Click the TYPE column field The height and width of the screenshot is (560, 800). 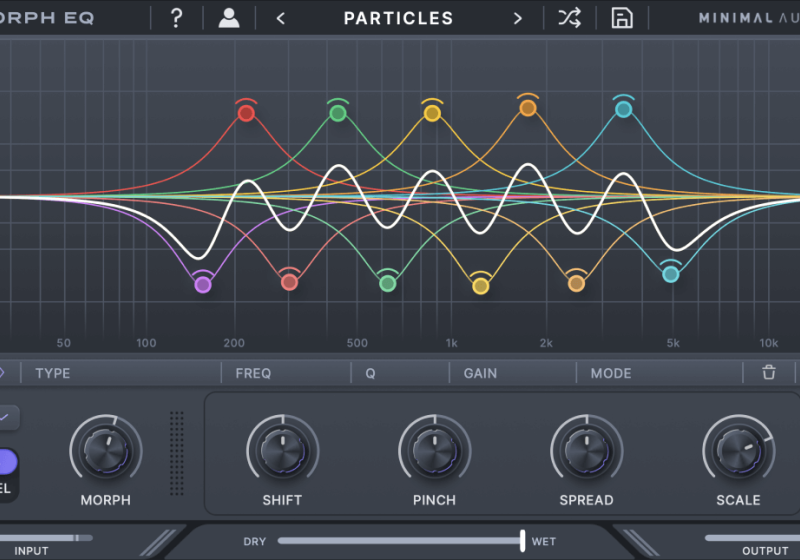click(121, 373)
